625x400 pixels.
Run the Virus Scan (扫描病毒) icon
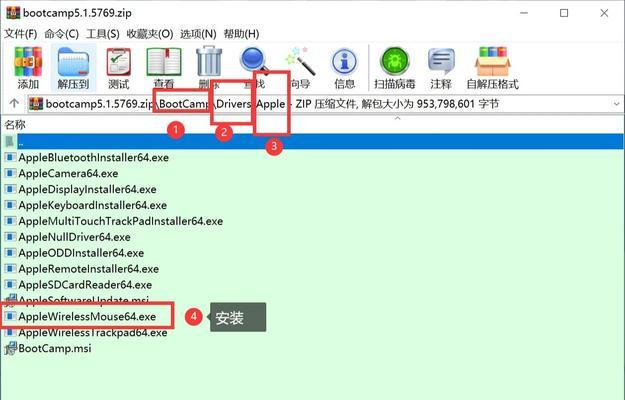tap(395, 61)
